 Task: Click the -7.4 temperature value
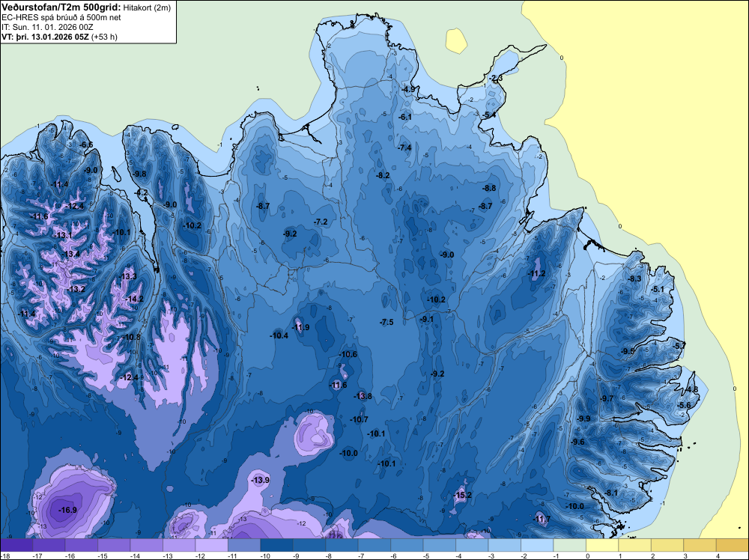pos(404,147)
